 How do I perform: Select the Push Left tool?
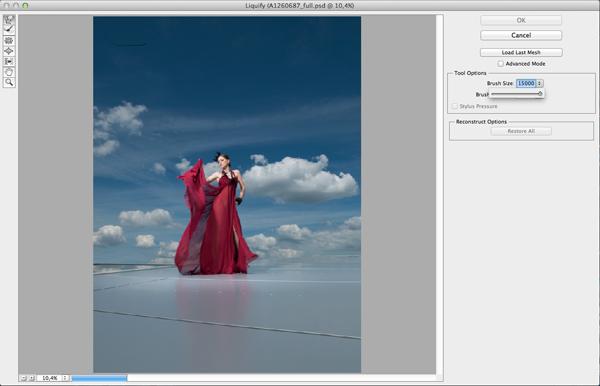[9, 61]
